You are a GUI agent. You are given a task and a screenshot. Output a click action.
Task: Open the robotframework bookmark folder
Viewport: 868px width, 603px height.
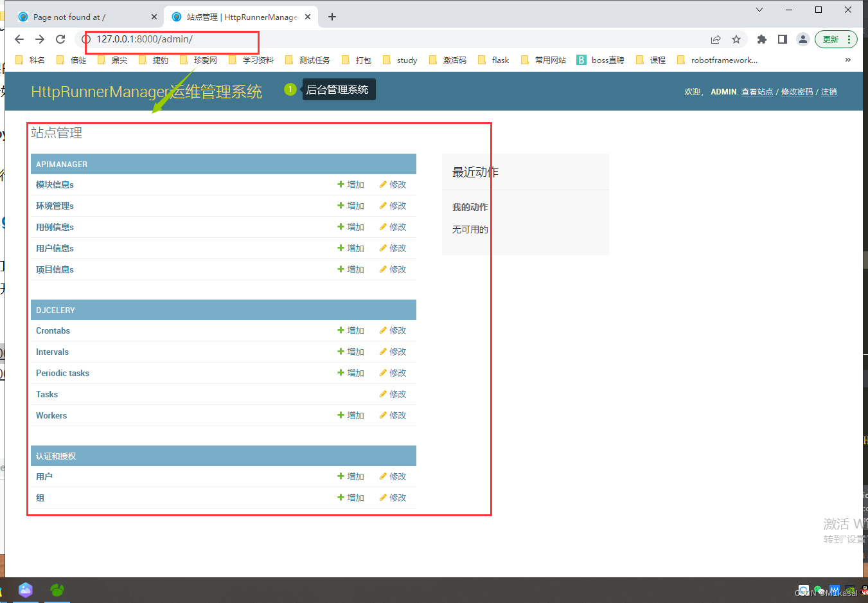tap(717, 60)
